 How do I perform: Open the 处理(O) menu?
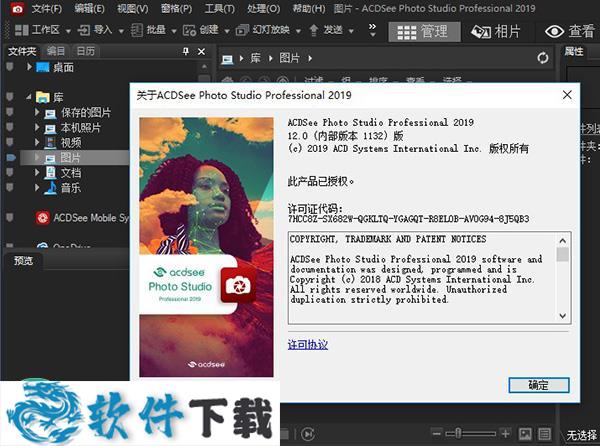(264, 8)
